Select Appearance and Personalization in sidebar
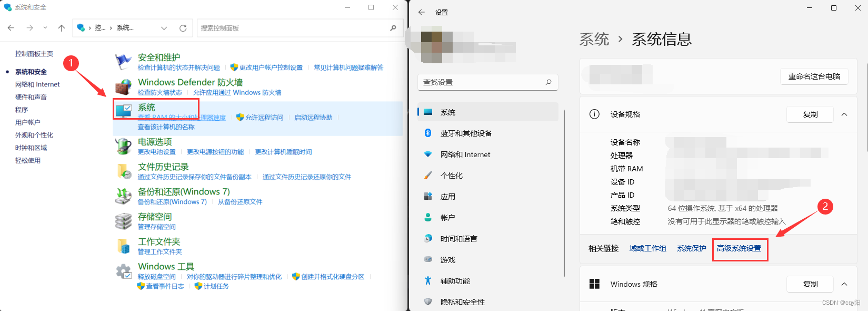 (x=34, y=135)
